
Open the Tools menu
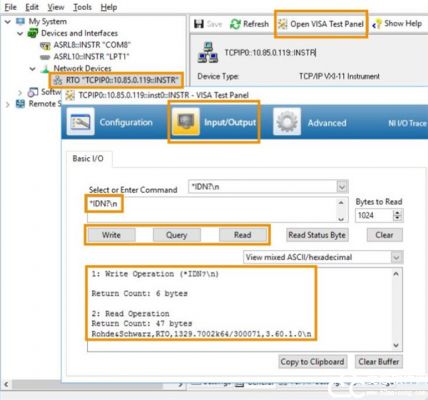[82, 7]
